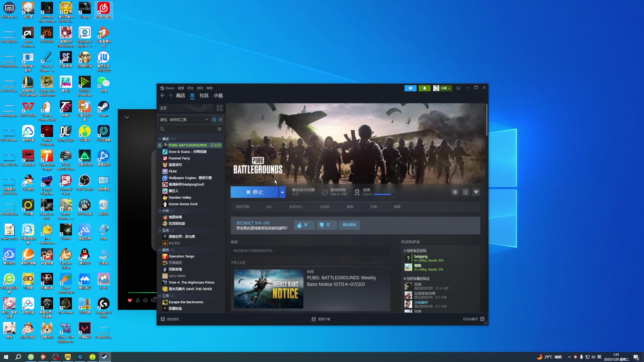The image size is (644, 362).
Task: Open 管理下载 downloads manager
Action: (321, 319)
